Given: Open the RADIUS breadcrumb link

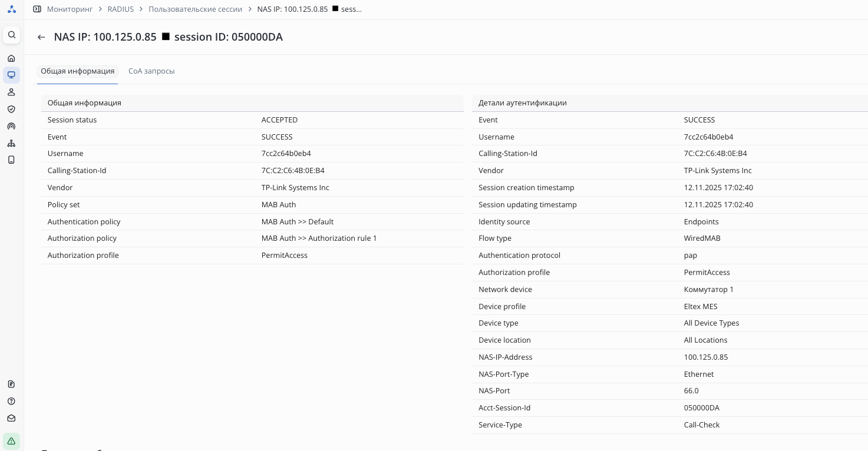Looking at the screenshot, I should tap(121, 9).
